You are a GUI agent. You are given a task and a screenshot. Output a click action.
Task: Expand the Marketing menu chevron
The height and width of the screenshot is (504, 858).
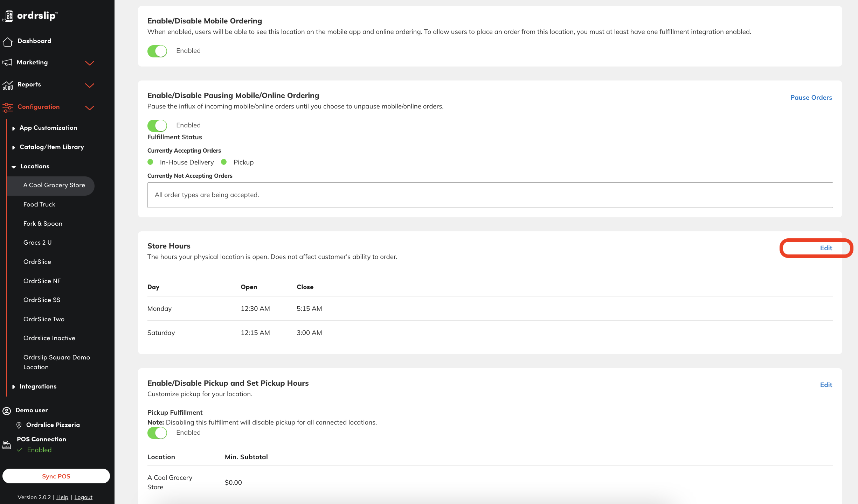click(90, 63)
